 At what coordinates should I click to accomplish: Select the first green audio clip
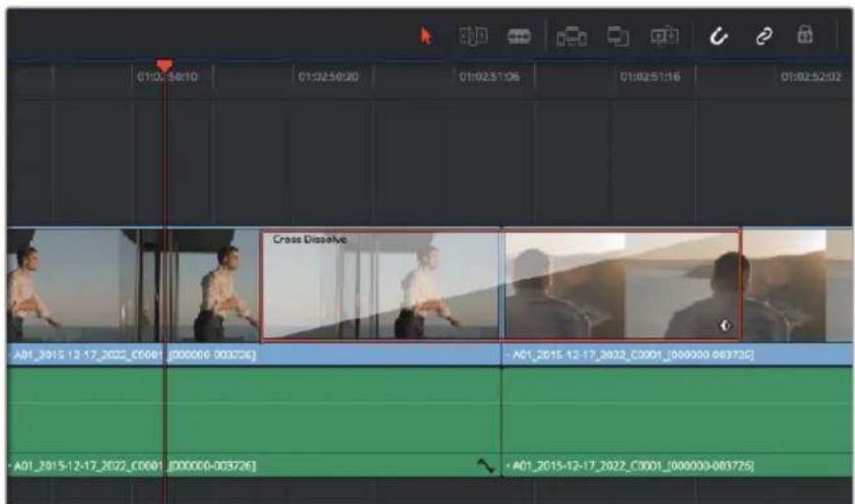click(x=254, y=422)
